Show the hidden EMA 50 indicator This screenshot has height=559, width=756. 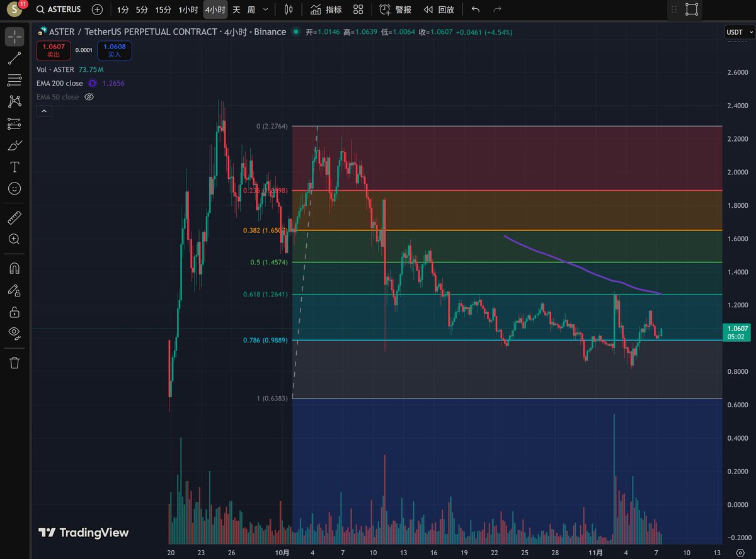pos(89,97)
